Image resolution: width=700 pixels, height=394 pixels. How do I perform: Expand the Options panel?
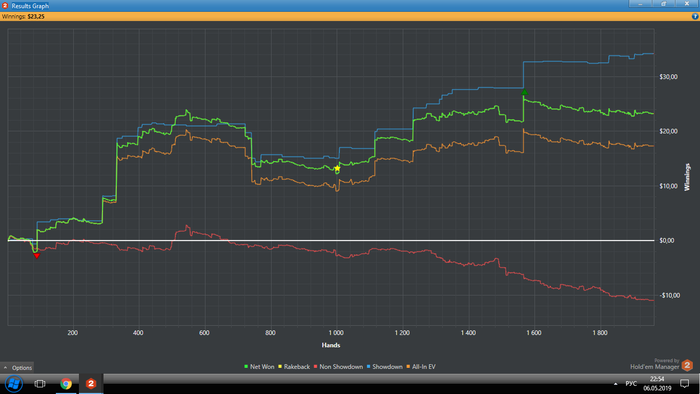point(17,368)
